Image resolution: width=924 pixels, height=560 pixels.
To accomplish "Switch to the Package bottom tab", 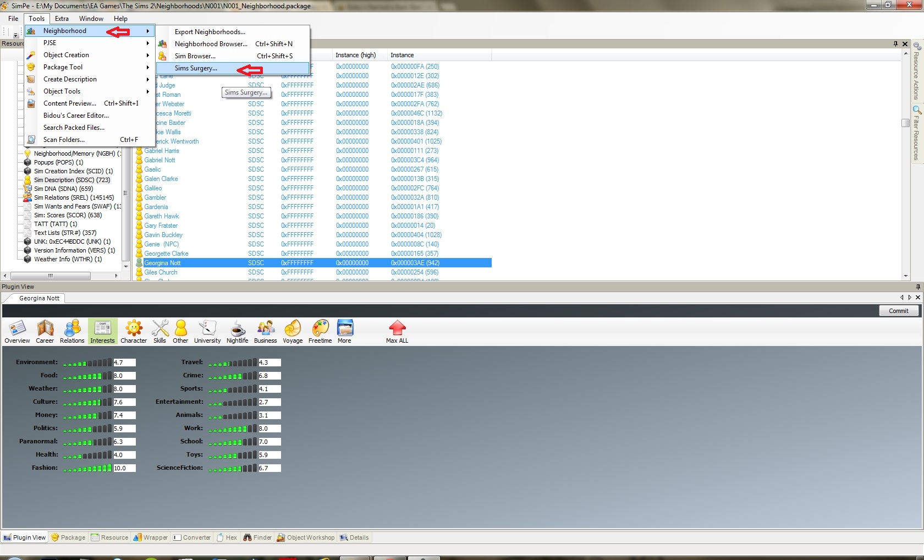I will pos(68,537).
